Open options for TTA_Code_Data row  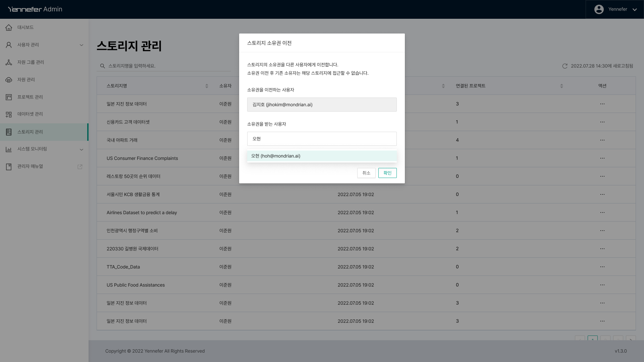(602, 267)
